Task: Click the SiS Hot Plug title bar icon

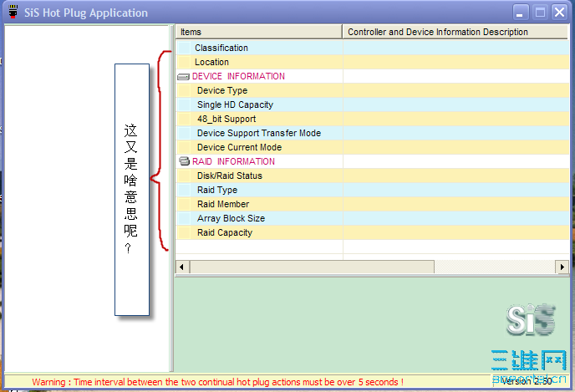Action: coord(13,12)
